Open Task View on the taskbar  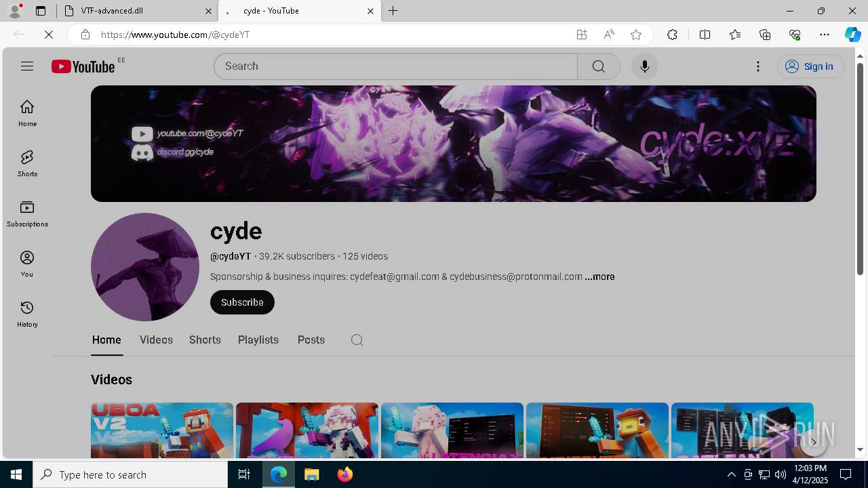244,474
